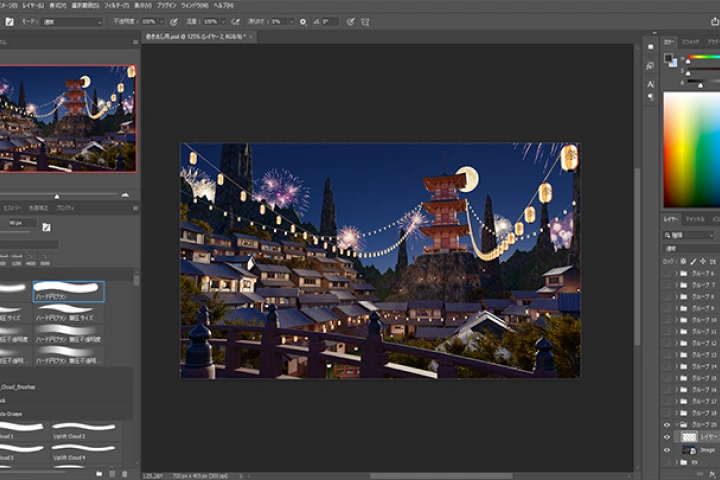Switch to the チャンネル tab
Screen dimensions: 720x480
coord(695,219)
